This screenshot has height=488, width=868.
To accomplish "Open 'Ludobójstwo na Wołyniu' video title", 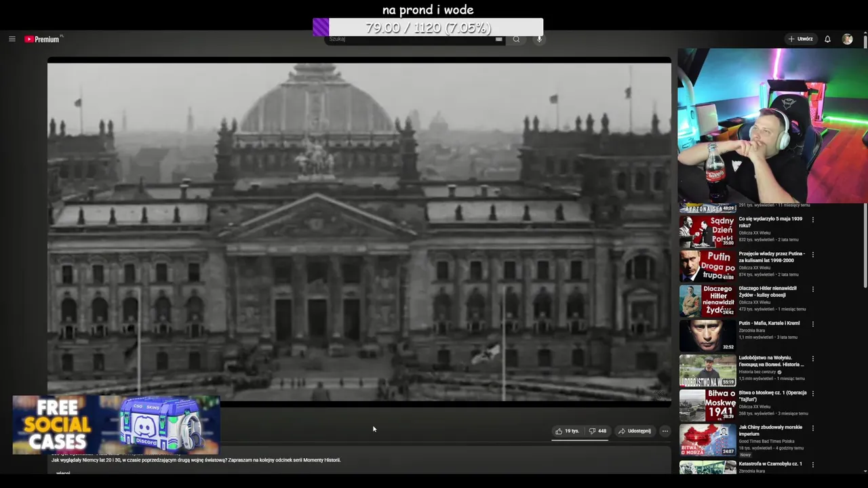I will pos(771,361).
